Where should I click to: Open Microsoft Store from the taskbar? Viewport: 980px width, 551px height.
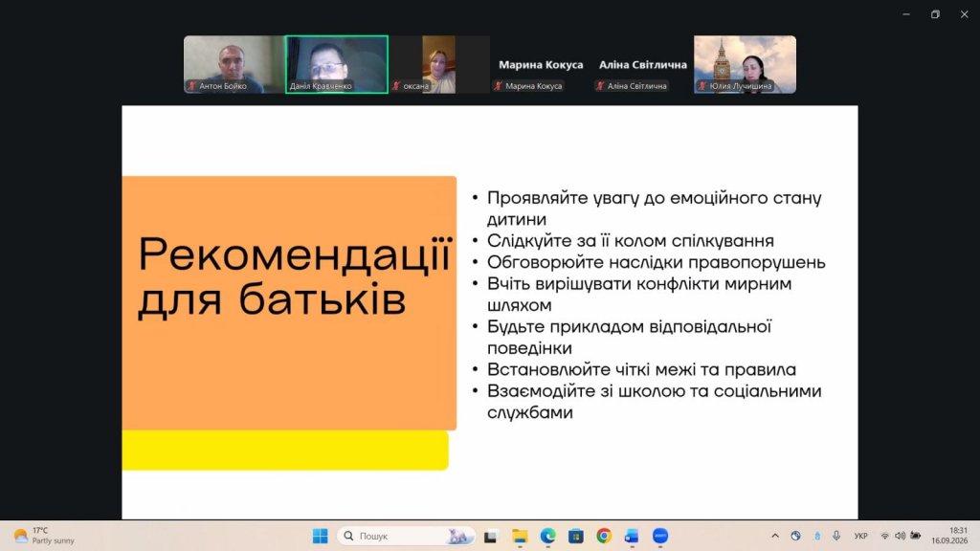575,536
